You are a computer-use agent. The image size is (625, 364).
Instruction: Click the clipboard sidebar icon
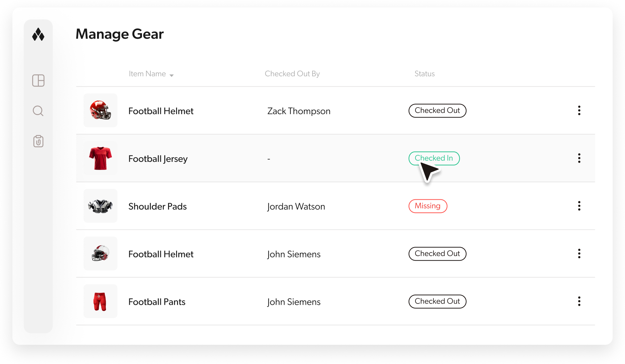tap(38, 141)
